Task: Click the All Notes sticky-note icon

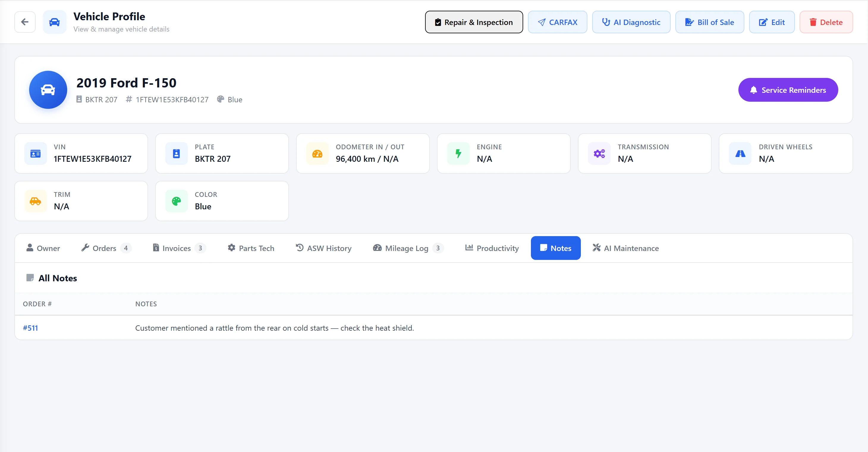Action: point(30,278)
